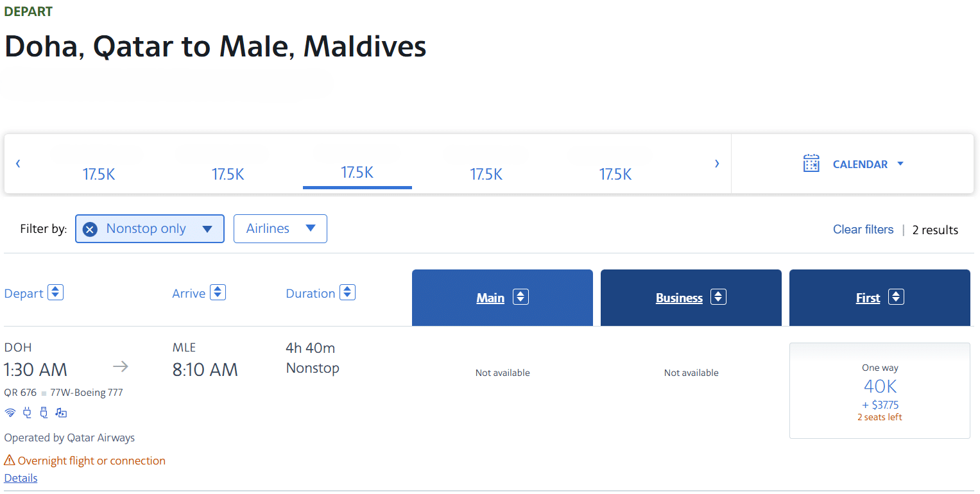Remove the Nonstop only filter X
Image resolution: width=980 pixels, height=494 pixels.
pyautogui.click(x=90, y=229)
